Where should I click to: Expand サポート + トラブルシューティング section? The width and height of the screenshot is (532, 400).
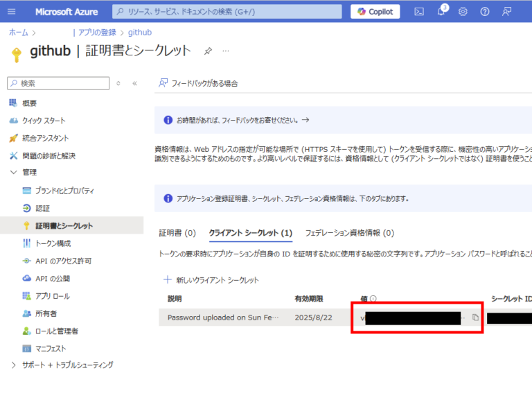click(14, 365)
